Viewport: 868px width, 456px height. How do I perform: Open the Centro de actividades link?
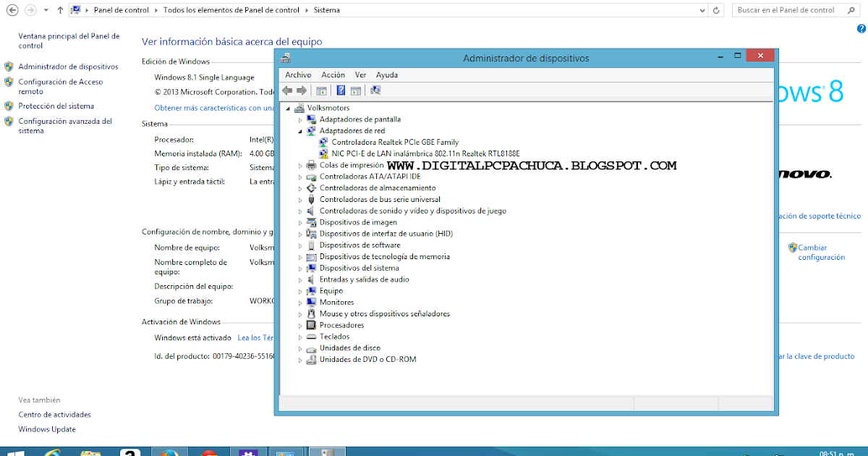[x=55, y=415]
